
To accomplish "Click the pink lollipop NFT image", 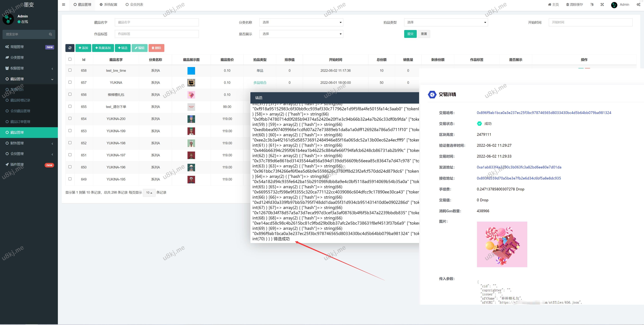I will pyautogui.click(x=502, y=244).
